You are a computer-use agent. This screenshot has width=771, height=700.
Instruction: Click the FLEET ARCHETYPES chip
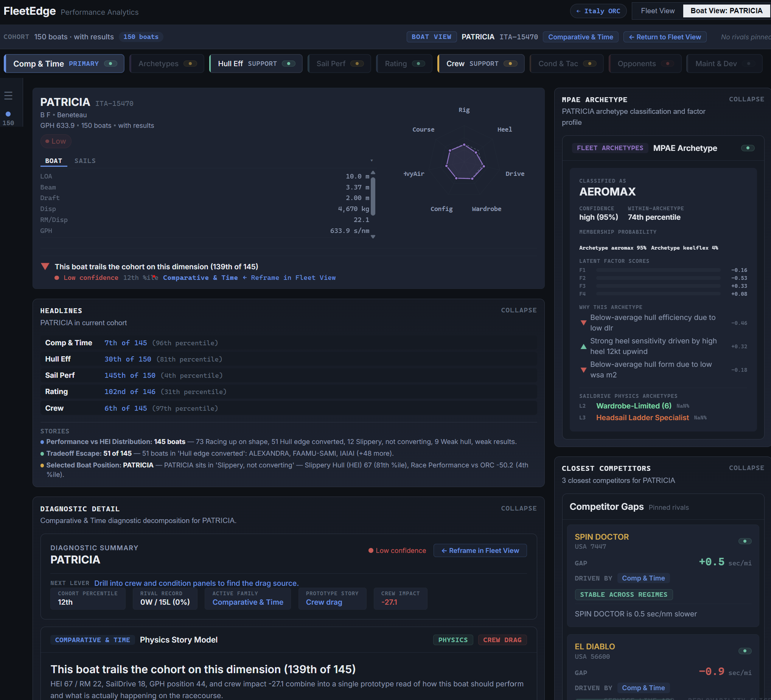click(610, 148)
